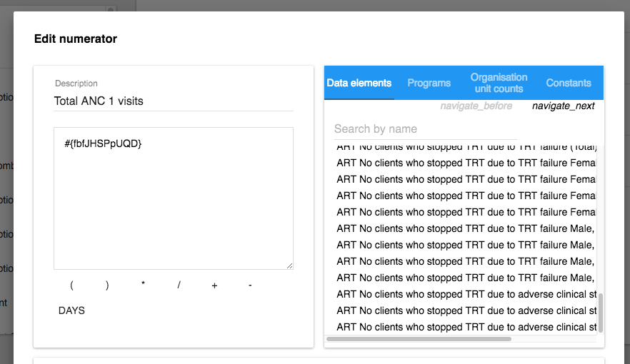Image resolution: width=630 pixels, height=364 pixels.
Task: Select last adverse clinical data element in list
Action: click(466, 327)
